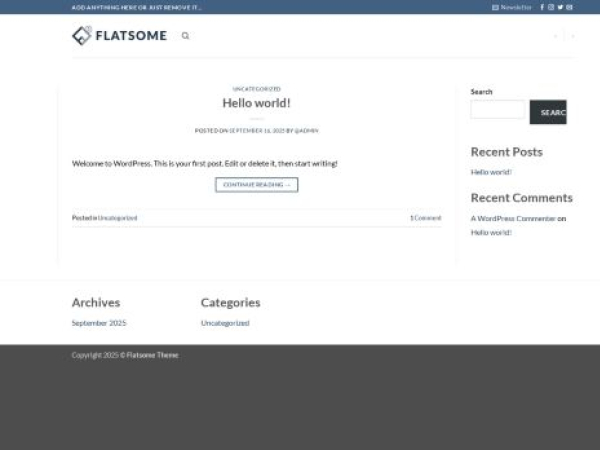Click the "A WordPress Commenter" link
The width and height of the screenshot is (600, 450).
point(513,218)
